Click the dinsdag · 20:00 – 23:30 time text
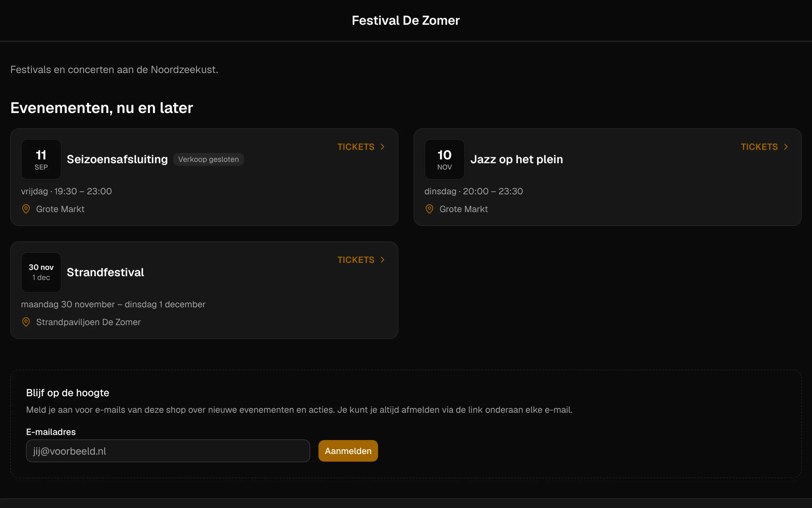Screen dimensions: 812x508 point(474,191)
